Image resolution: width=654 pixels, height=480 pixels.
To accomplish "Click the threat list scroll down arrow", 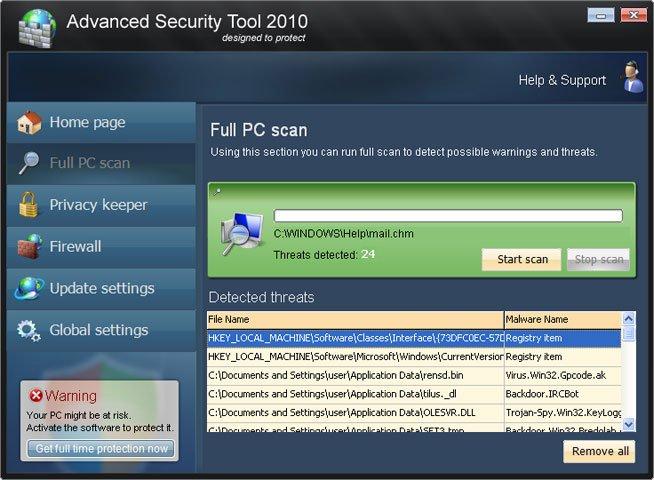I will 628,425.
